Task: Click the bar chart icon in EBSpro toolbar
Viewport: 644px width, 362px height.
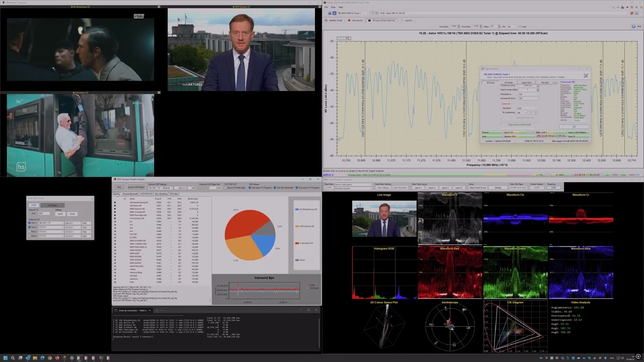Action: click(622, 7)
